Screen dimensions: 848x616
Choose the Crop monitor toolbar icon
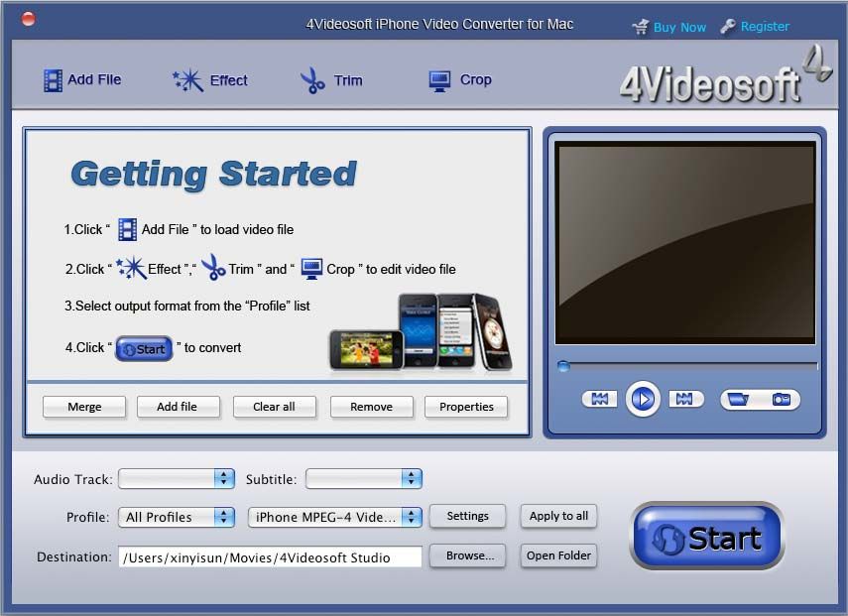pyautogui.click(x=439, y=81)
